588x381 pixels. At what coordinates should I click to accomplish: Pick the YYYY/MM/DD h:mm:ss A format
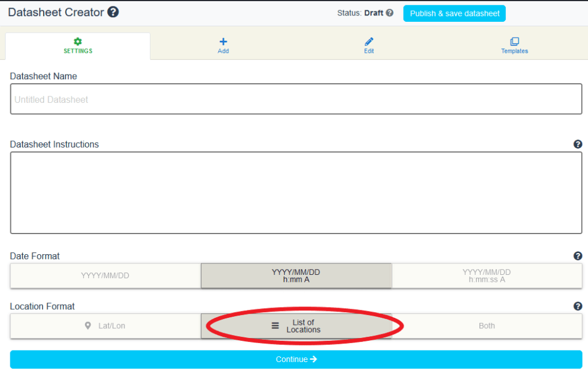pos(486,275)
